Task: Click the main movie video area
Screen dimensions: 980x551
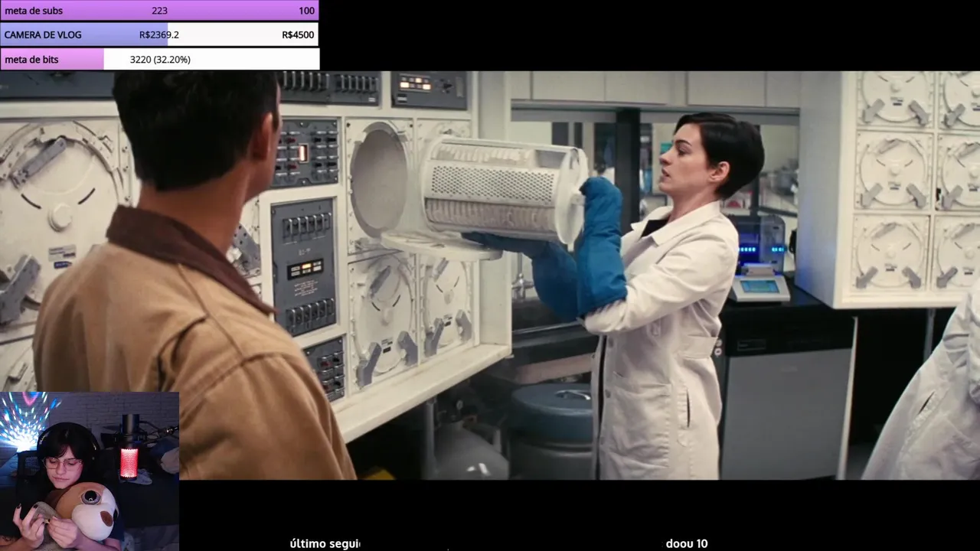Action: [490, 275]
